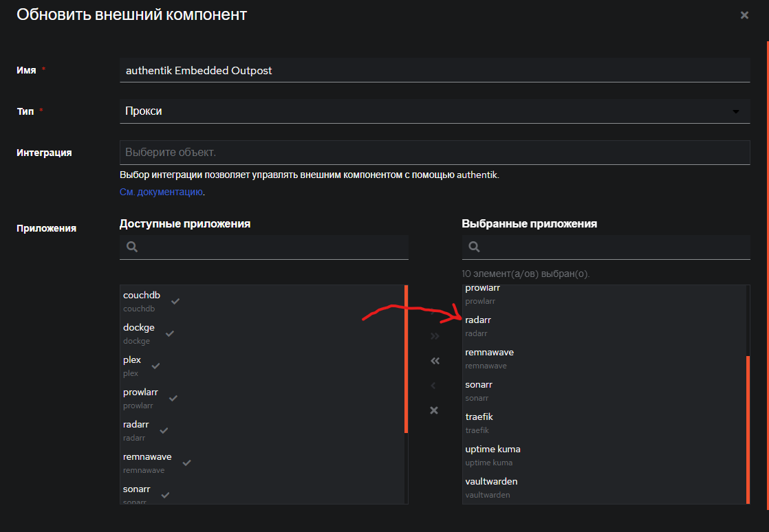
Task: Click the magnifier icon above selected applications
Action: coord(473,246)
